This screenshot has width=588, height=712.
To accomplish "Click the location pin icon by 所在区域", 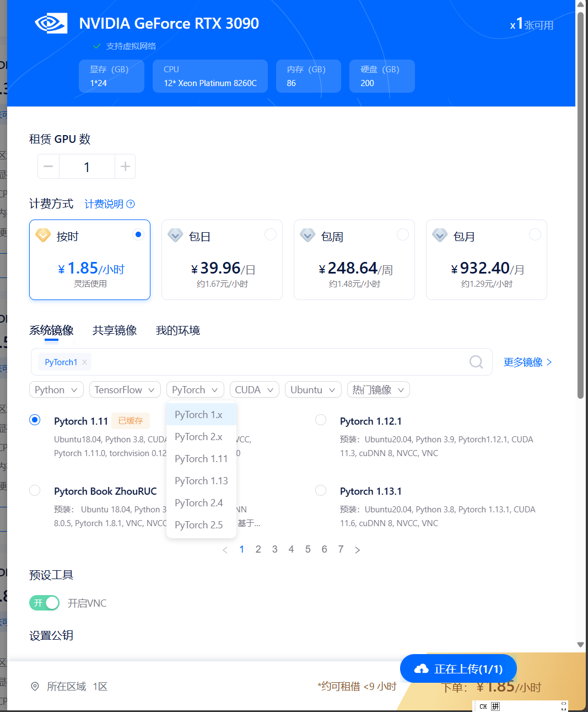I will (35, 687).
